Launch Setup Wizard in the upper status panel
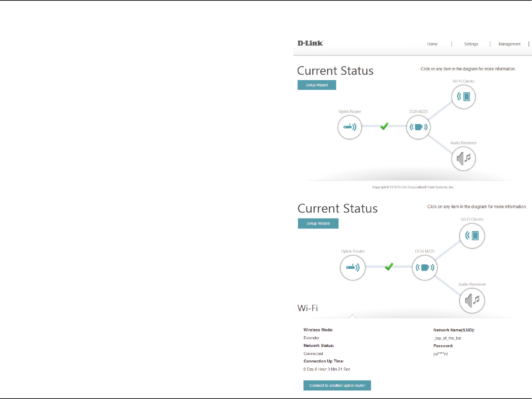Viewport: 532px width, 399px height. [x=317, y=85]
